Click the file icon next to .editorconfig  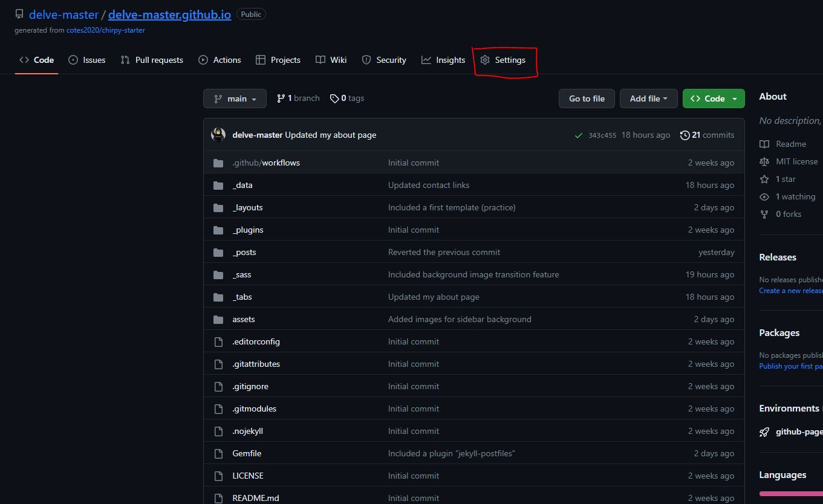pos(218,341)
